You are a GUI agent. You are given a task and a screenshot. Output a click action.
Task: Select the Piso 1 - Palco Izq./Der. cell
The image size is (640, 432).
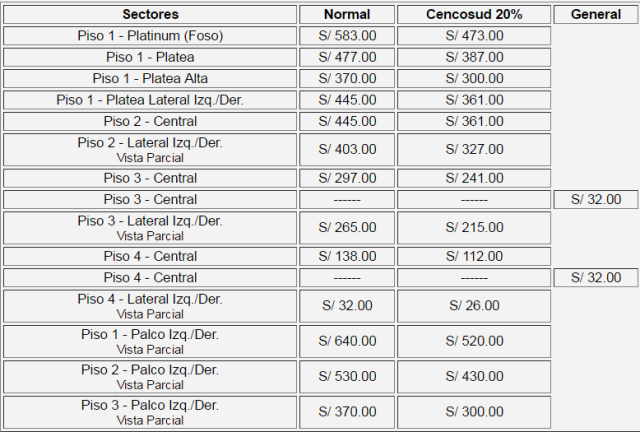point(150,341)
